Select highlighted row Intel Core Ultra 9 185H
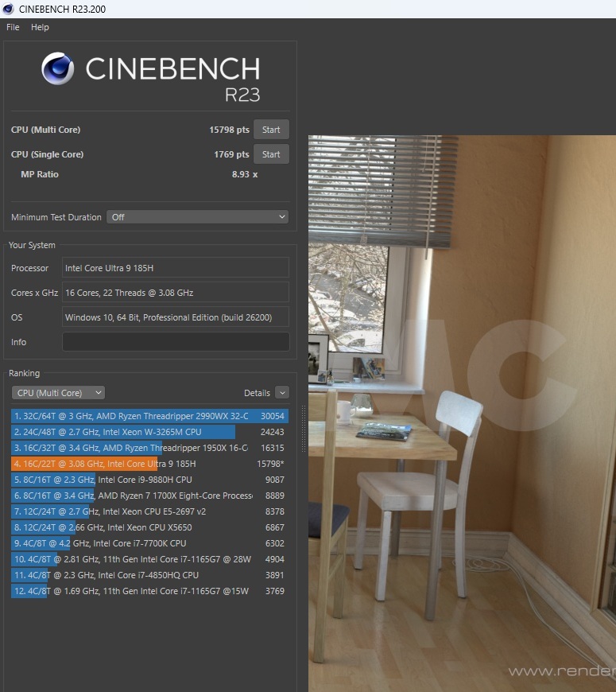 (x=149, y=464)
